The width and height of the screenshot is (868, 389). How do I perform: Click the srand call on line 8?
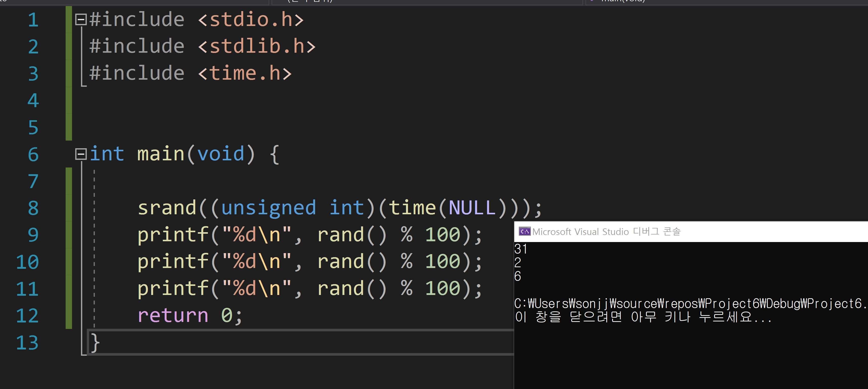pos(167,207)
